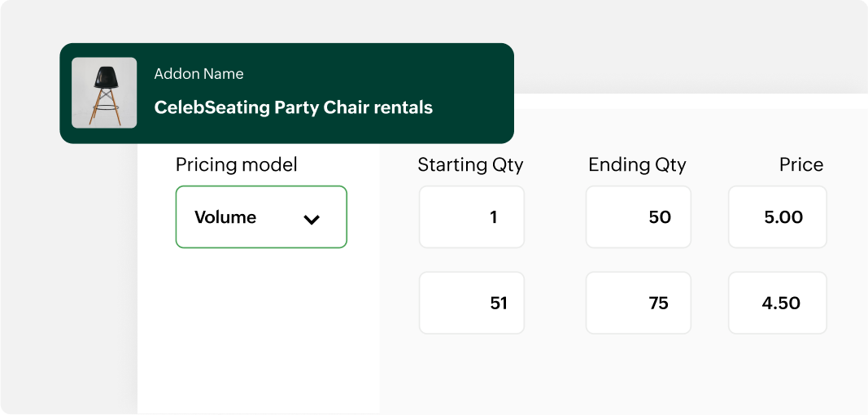
Task: Select the Ending Qty field showing 75
Action: [x=639, y=303]
